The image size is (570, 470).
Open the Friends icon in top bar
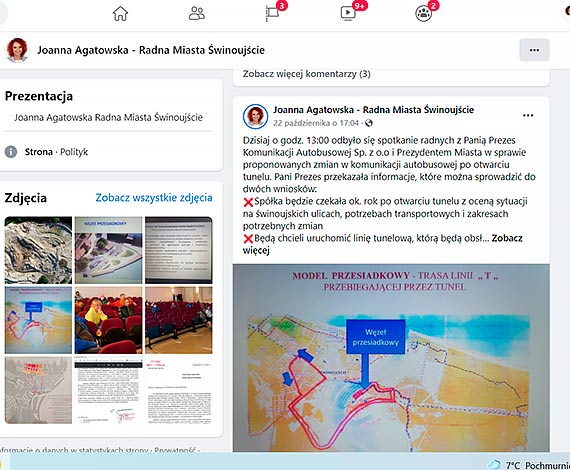[x=197, y=13]
